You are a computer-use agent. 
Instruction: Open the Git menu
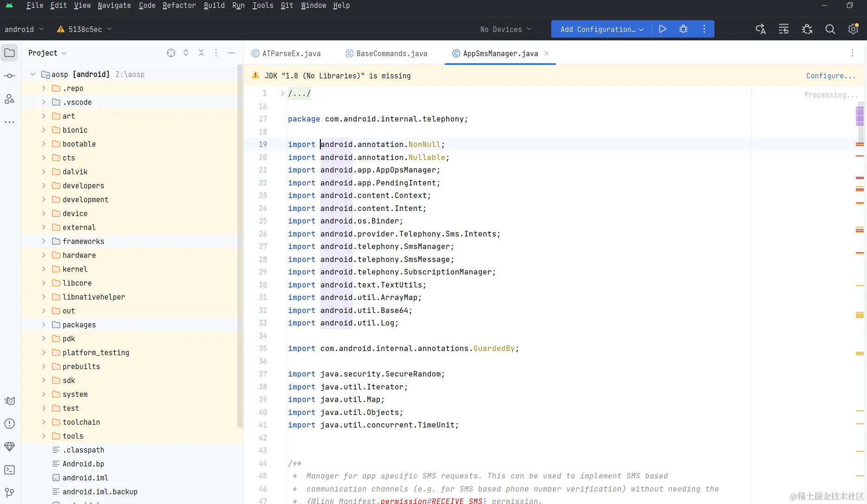point(287,6)
